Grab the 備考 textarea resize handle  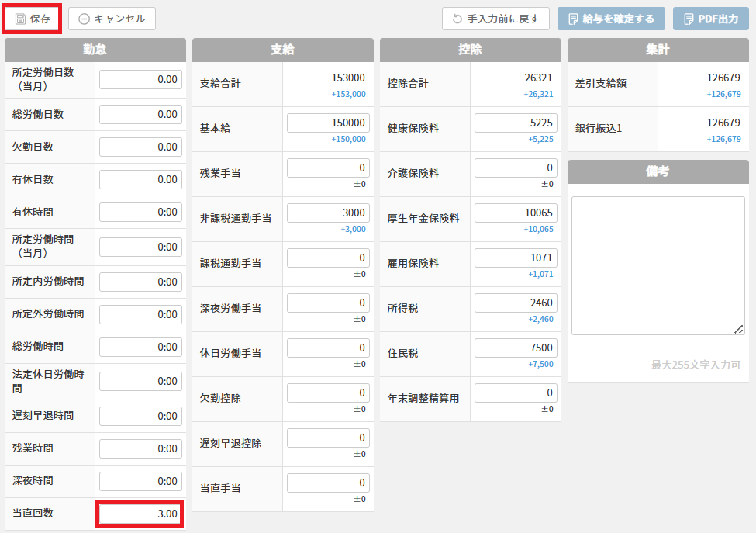pos(740,330)
